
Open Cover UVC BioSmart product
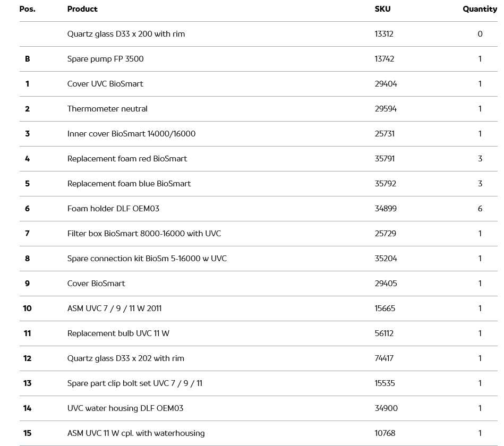105,84
